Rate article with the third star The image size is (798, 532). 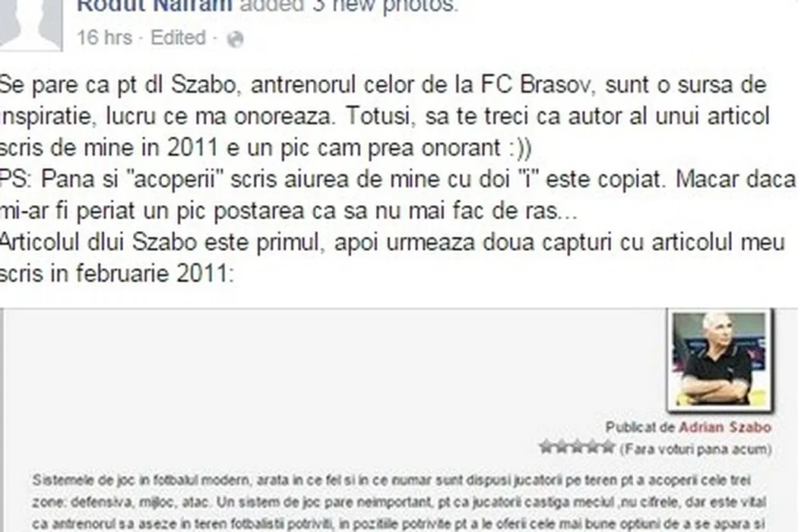(577, 448)
